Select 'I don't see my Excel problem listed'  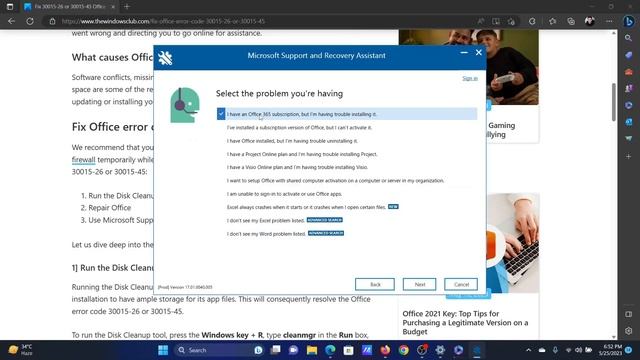coord(266,220)
